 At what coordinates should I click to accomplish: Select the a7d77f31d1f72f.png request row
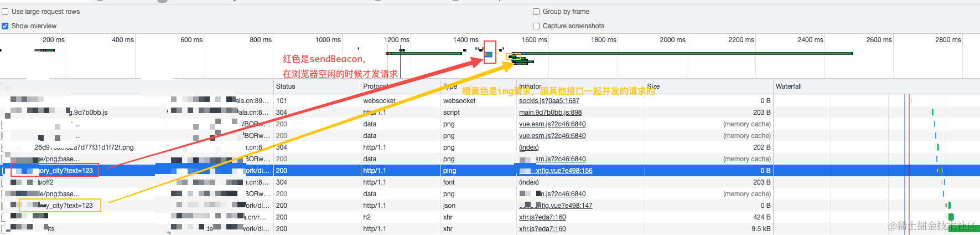coord(490,147)
